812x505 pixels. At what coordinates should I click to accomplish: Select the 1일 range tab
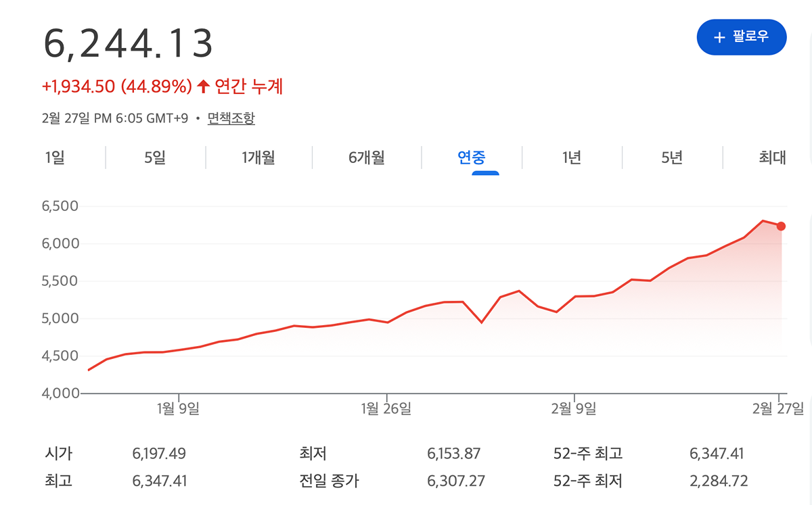click(55, 158)
